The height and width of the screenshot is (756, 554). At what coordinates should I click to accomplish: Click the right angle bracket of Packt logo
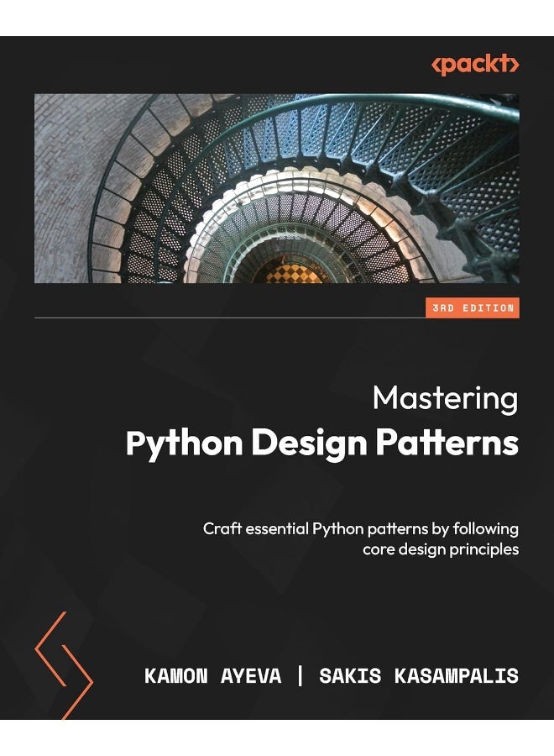coord(515,66)
